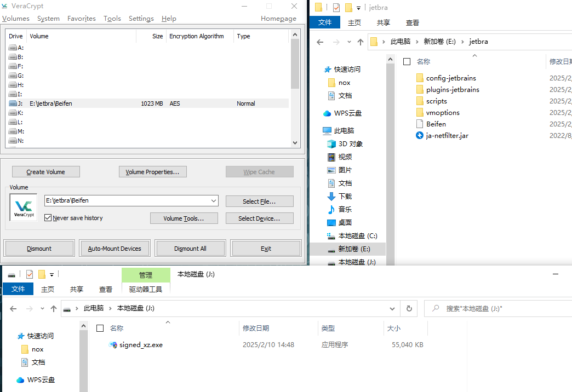Click Select File button
This screenshot has height=392, width=572.
259,201
